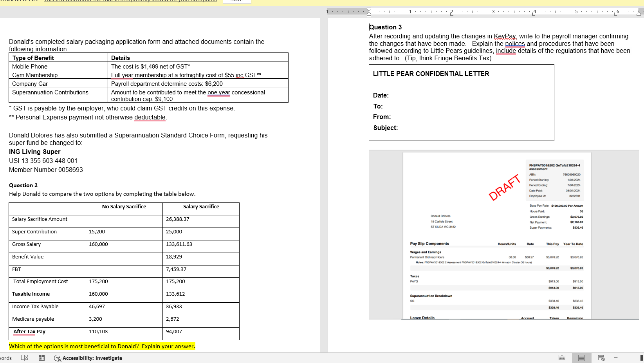Viewport: 644px width, 363px height.
Task: Click the "Gross Salary" row label
Action: tap(26, 244)
